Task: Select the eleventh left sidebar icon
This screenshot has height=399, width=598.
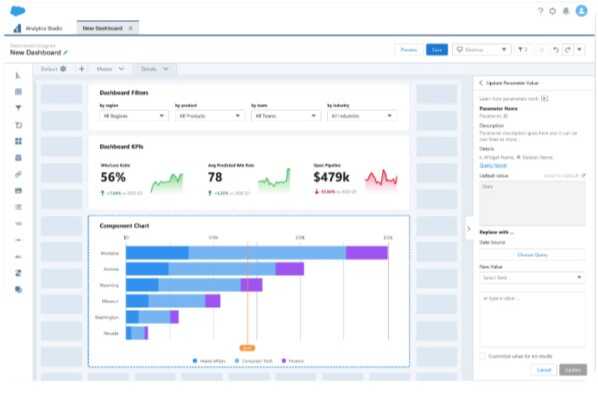Action: (x=18, y=240)
